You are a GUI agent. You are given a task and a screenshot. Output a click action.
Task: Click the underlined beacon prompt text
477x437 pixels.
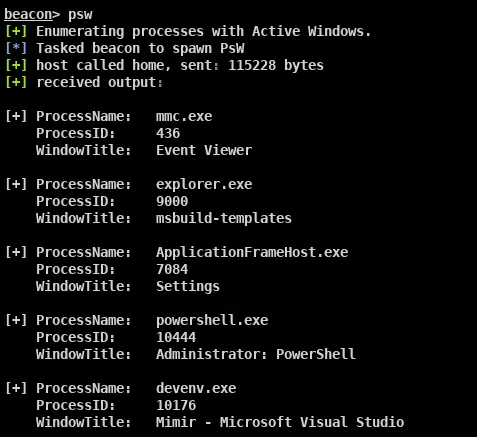pos(28,14)
